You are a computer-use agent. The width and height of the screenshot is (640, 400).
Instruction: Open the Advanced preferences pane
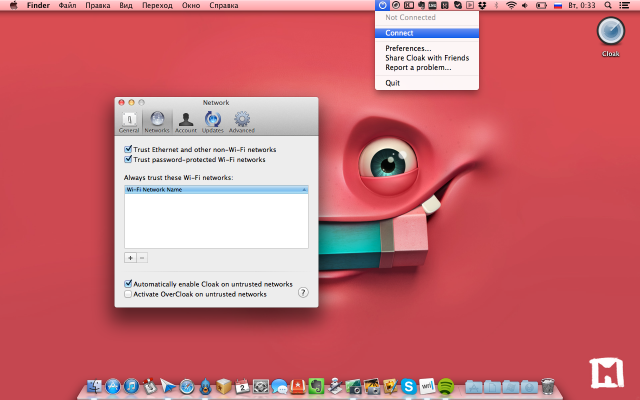(x=241, y=121)
